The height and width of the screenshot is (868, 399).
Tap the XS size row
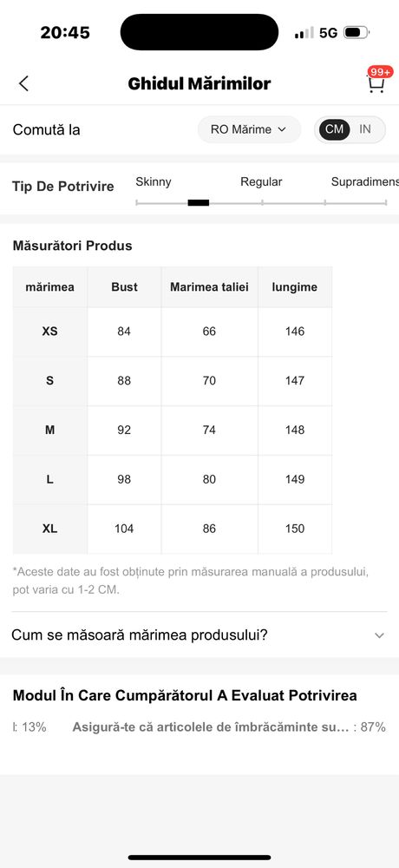click(172, 332)
